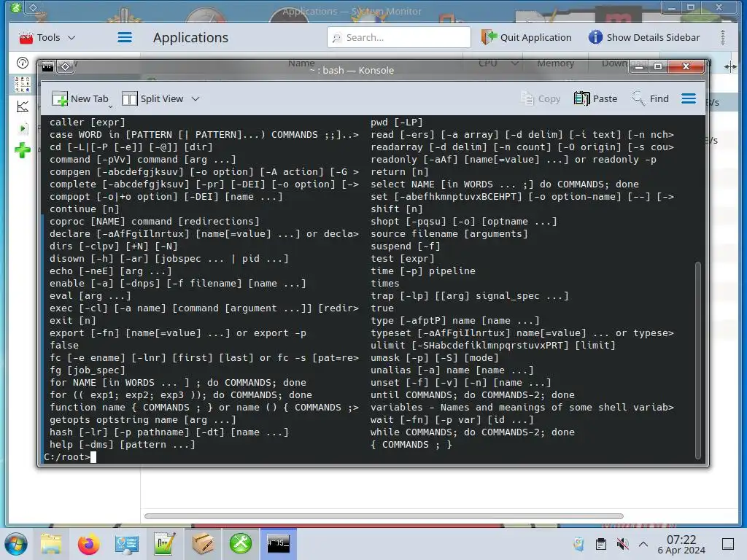Open the Processes page icon in sidebar
Screen dimensions: 747x560
[23, 128]
